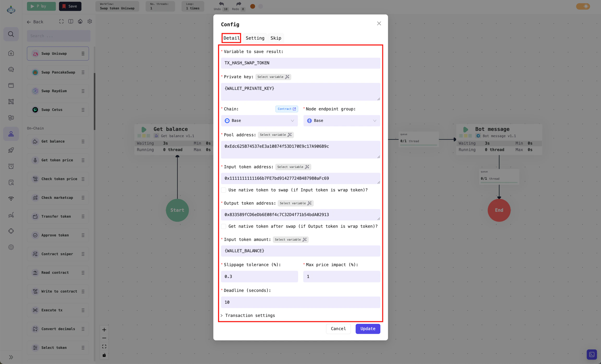Check 'Use native token to swap' checkbox
Viewport: 601px width, 364px height.
[x=224, y=190]
